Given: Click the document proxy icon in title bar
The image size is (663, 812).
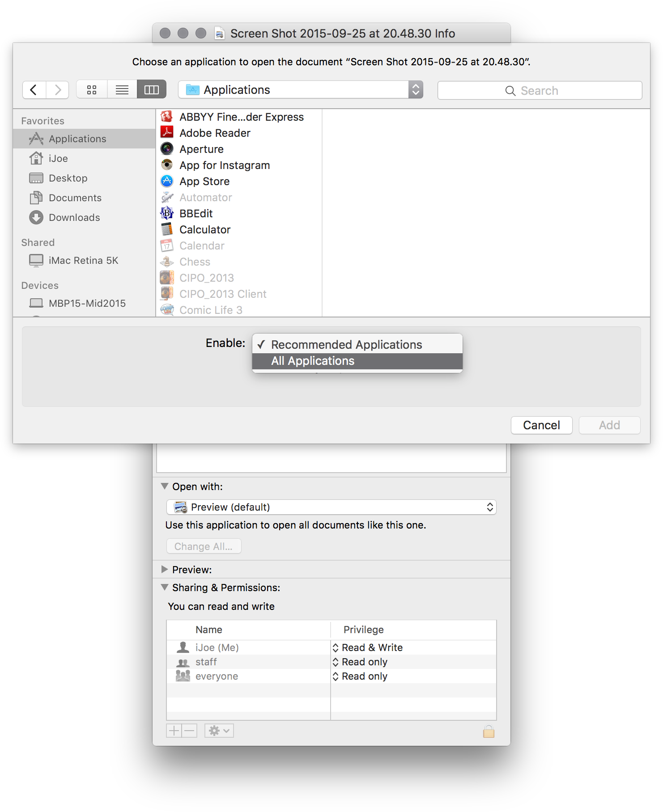Looking at the screenshot, I should [x=219, y=33].
